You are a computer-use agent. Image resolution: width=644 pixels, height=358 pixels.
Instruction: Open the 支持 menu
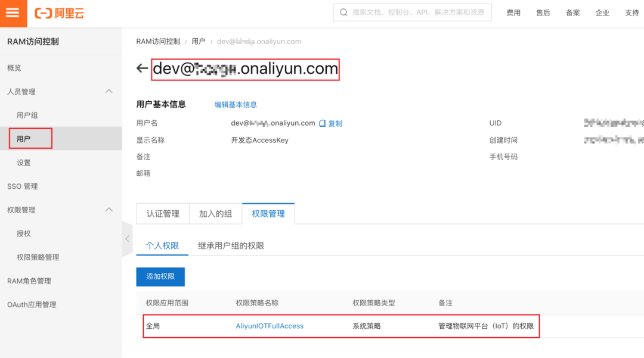[x=631, y=13]
